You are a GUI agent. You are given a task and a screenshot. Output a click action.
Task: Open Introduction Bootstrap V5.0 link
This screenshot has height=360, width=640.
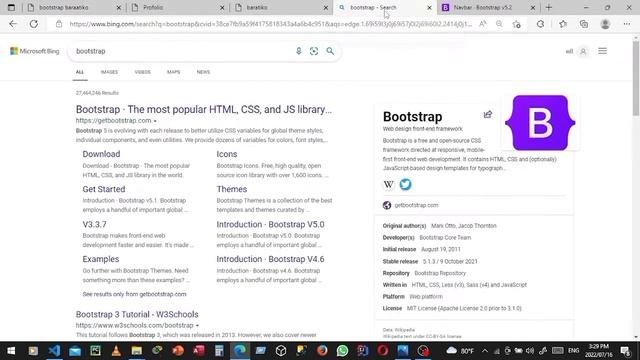(x=270, y=224)
